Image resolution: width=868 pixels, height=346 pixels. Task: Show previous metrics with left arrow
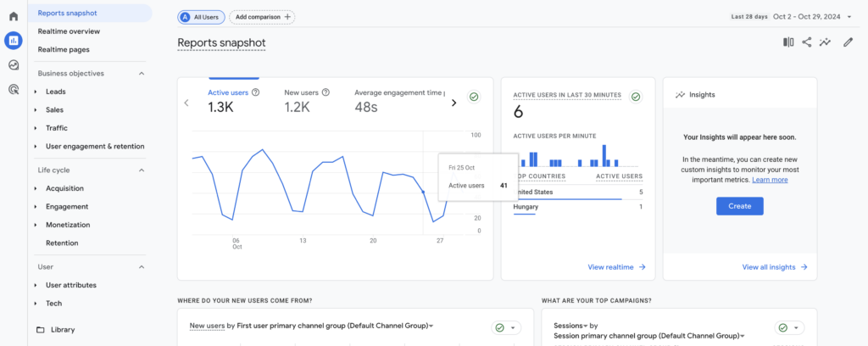pyautogui.click(x=186, y=103)
